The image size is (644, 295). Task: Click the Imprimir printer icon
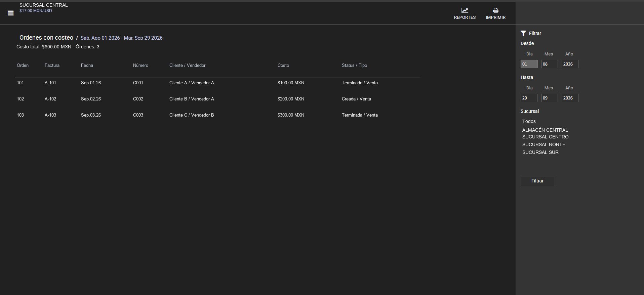point(495,10)
